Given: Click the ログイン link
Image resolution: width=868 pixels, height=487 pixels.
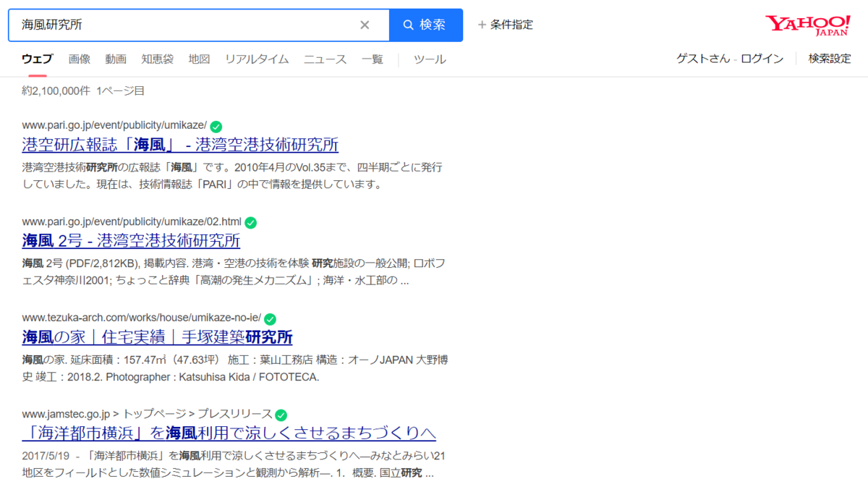Looking at the screenshot, I should click(762, 59).
